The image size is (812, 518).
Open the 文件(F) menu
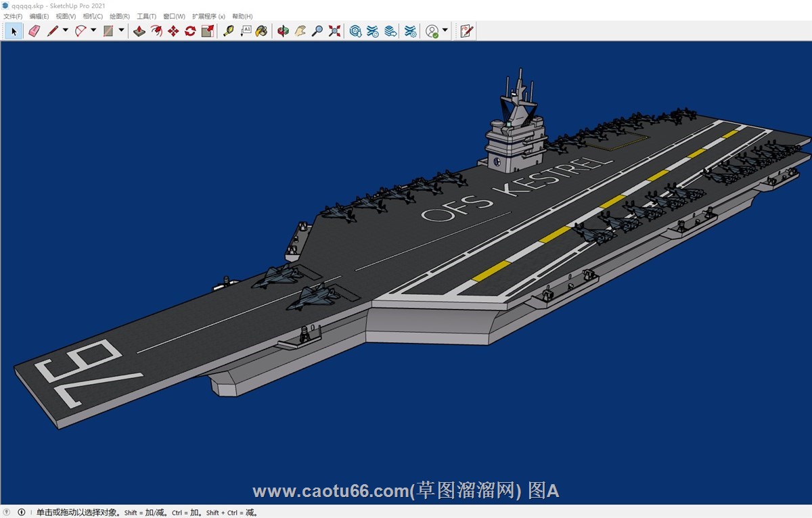coord(13,16)
